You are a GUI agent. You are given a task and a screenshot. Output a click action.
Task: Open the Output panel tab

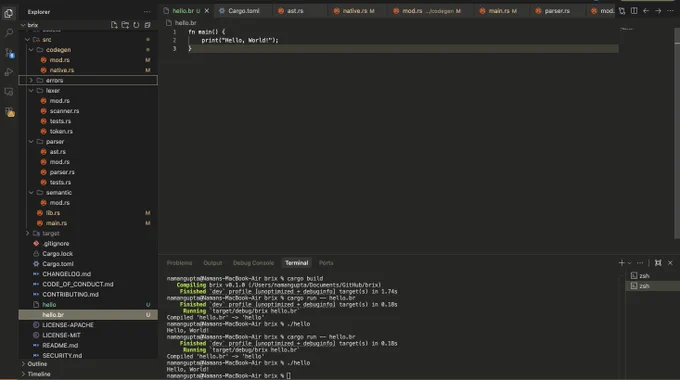(x=212, y=263)
